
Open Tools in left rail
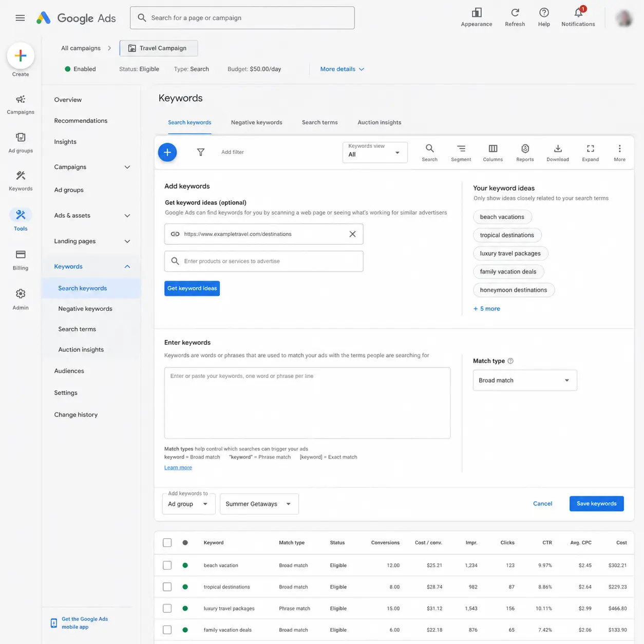pyautogui.click(x=21, y=220)
